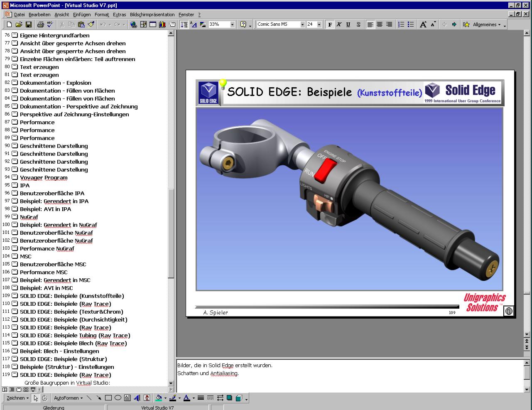Open the Arrow Style icon
Viewport: 532px width, 410px height.
tap(220, 398)
